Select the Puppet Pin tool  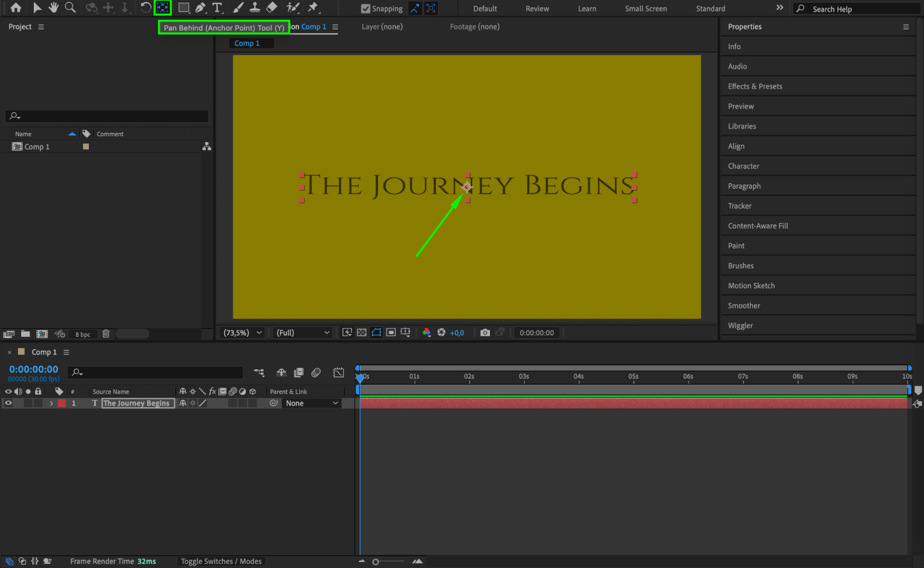pos(313,8)
